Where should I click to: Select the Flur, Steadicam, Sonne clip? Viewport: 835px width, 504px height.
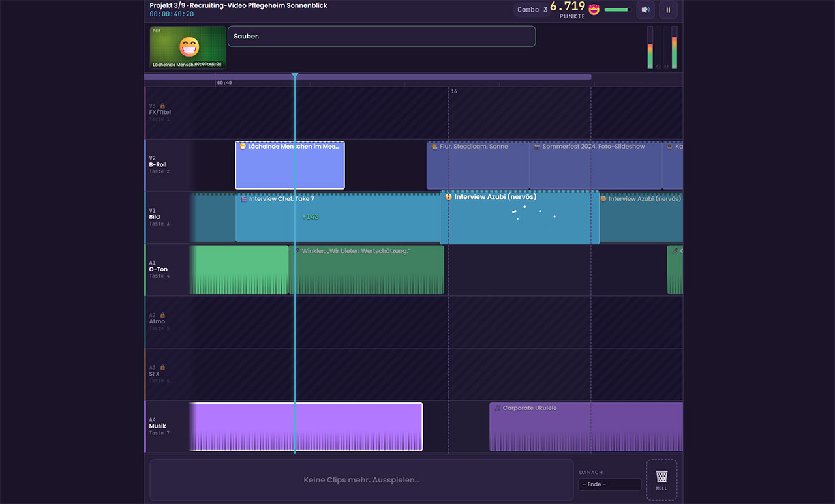[x=478, y=166]
